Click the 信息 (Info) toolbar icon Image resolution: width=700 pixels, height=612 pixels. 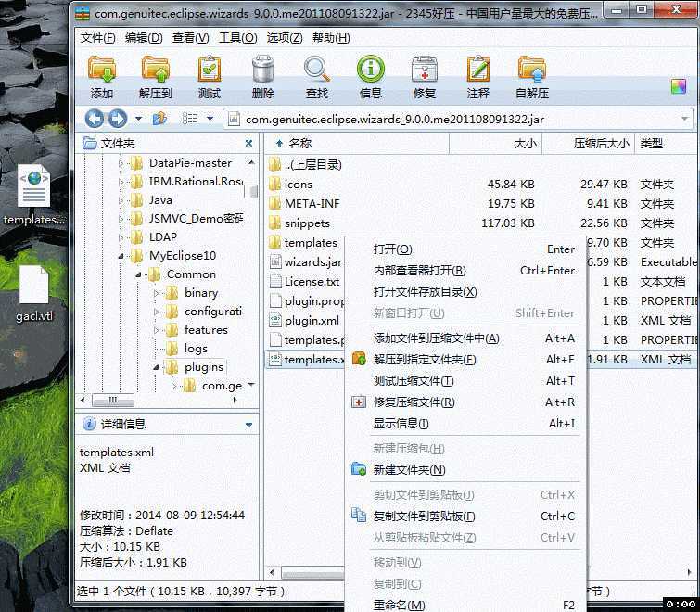[371, 77]
